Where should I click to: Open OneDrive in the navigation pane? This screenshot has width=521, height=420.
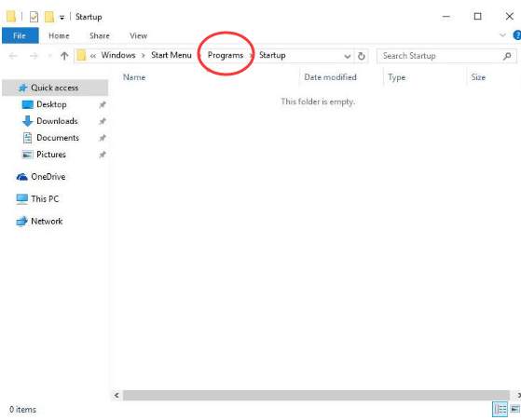click(48, 177)
